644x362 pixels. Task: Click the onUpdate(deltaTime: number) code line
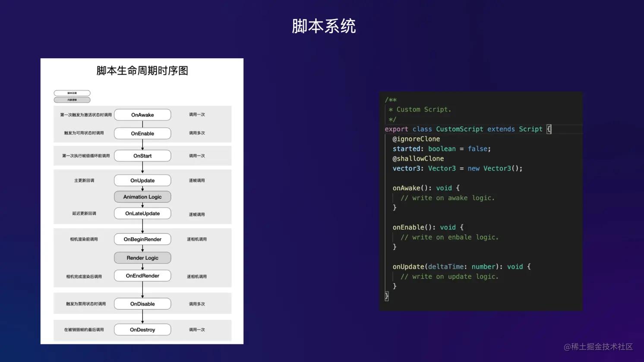[461, 267]
